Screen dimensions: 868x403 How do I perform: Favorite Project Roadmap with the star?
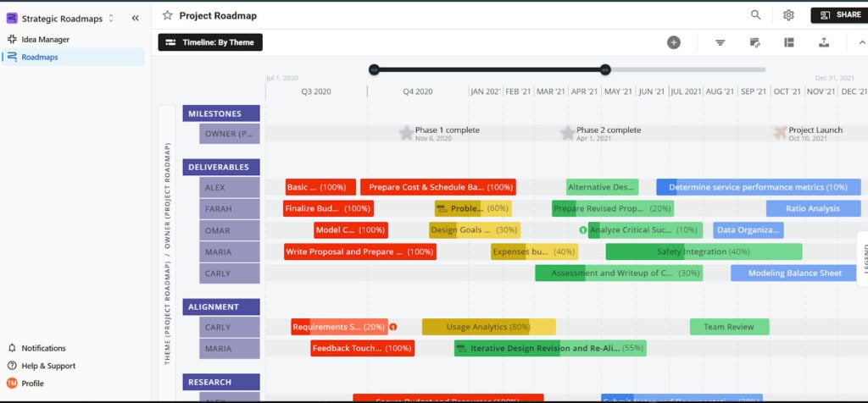[167, 15]
